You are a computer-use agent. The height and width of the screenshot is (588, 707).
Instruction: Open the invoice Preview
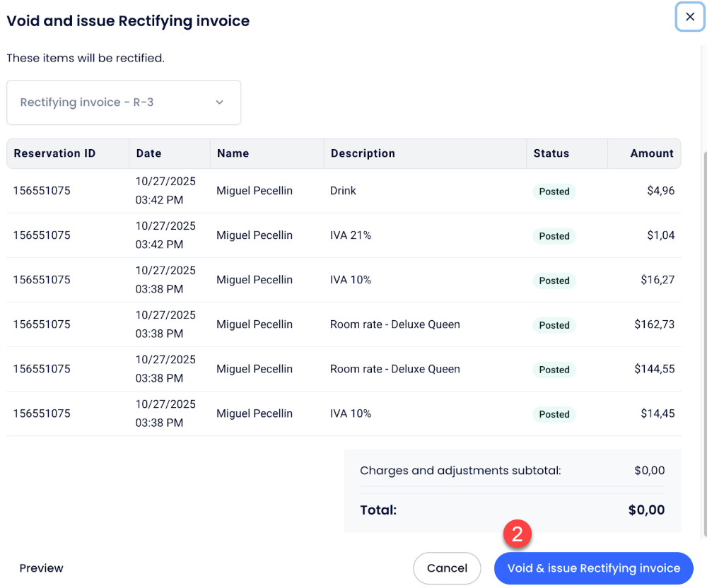41,568
